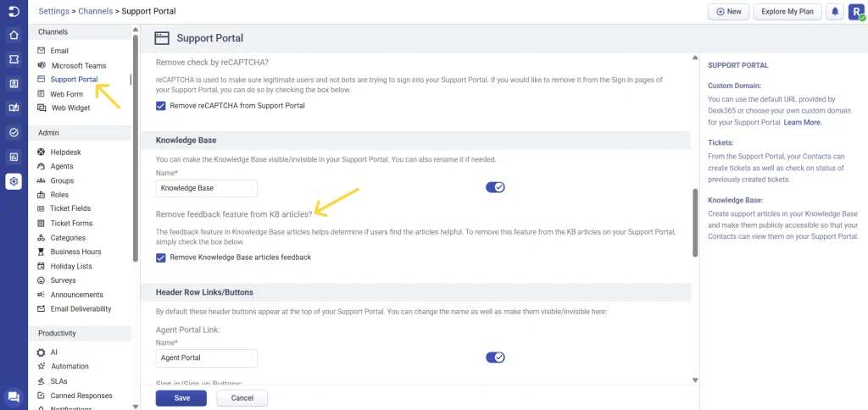Click the sidebar scrollbar thumb
This screenshot has height=410, width=868.
(x=136, y=148)
